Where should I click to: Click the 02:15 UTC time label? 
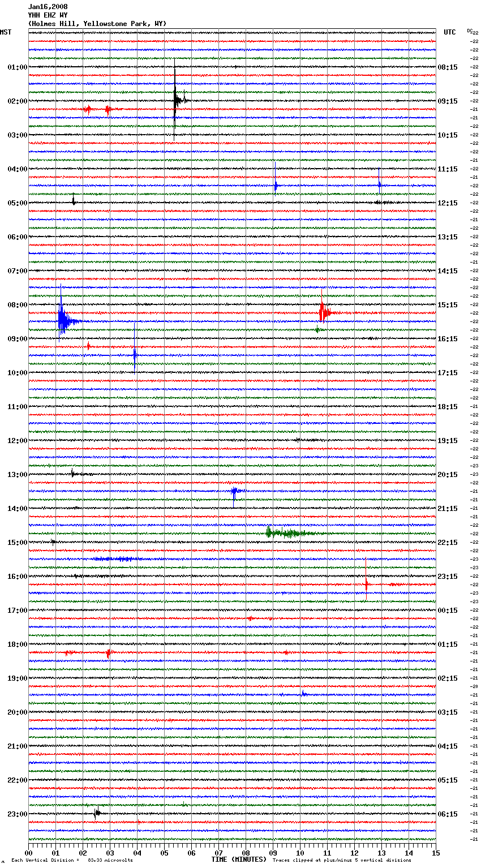point(448,678)
